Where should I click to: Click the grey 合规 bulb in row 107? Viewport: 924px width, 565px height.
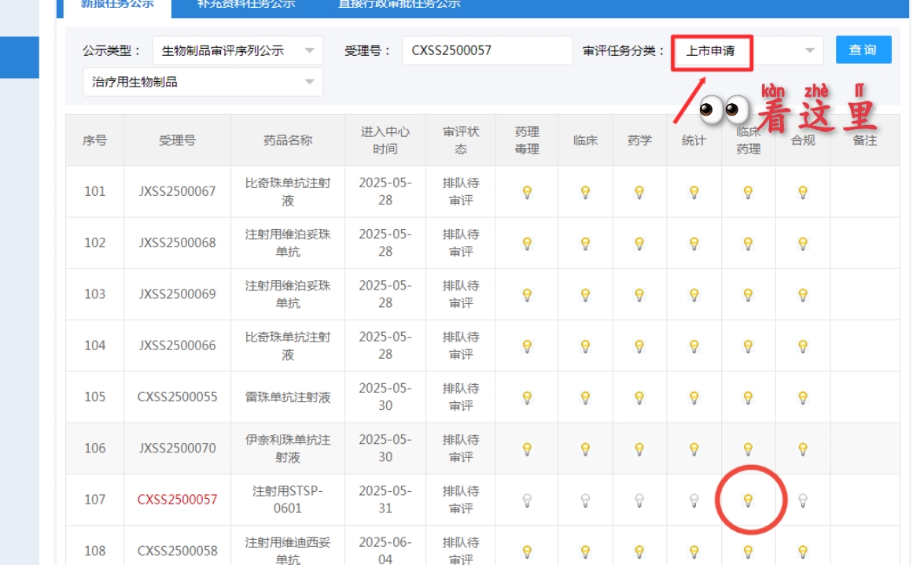[803, 500]
